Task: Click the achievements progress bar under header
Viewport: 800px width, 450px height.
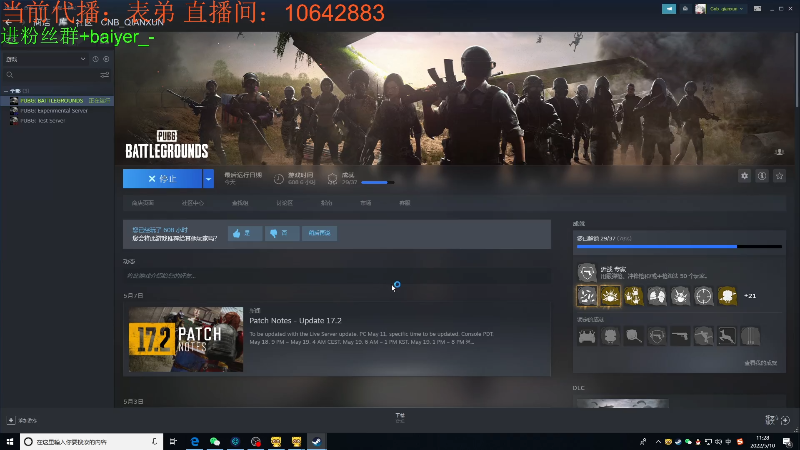Action: click(378, 182)
